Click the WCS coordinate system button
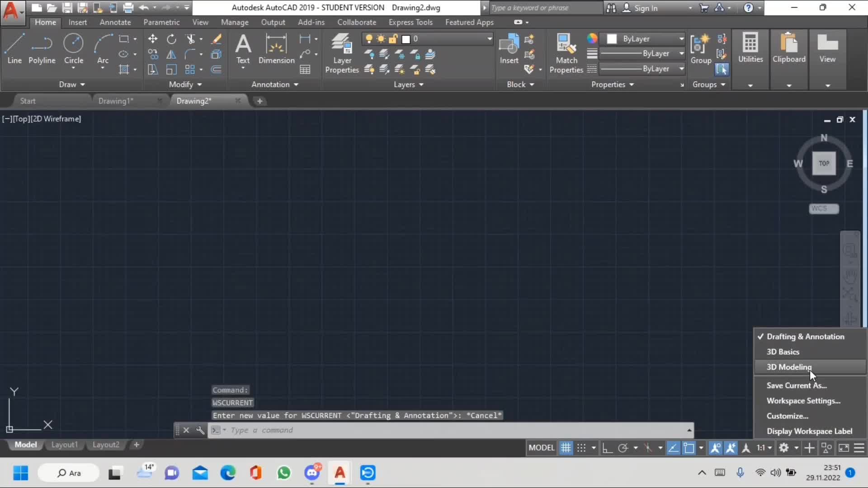The image size is (868, 488). point(824,209)
